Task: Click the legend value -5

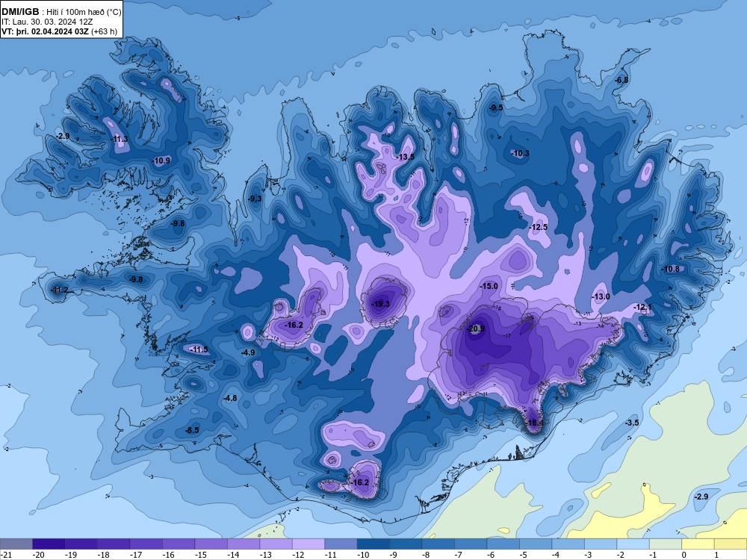Action: (x=523, y=555)
